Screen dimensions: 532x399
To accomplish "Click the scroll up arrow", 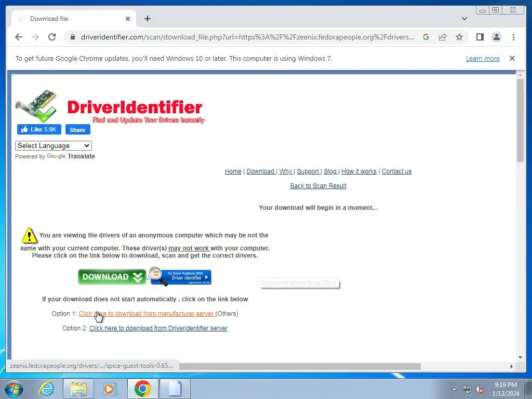I will pyautogui.click(x=521, y=75).
